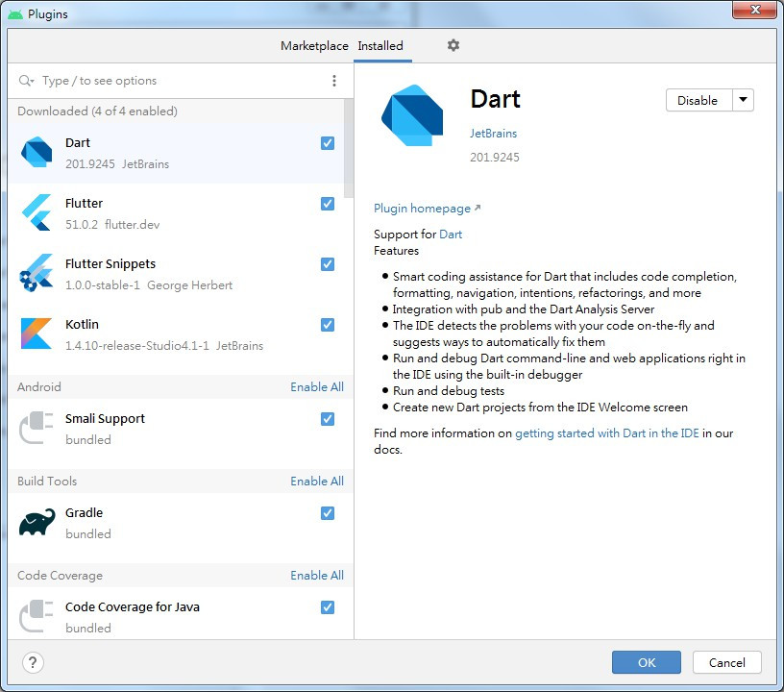Toggle the Flutter Snippets checkbox

tap(328, 264)
